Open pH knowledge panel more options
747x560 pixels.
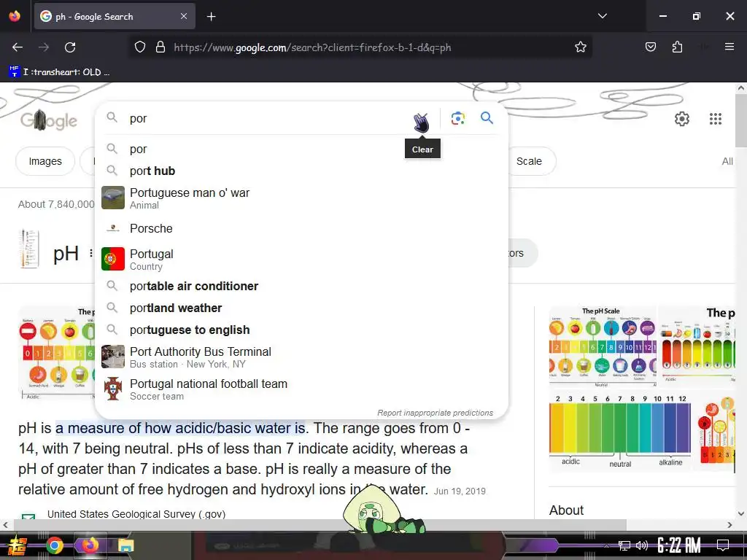[91, 253]
